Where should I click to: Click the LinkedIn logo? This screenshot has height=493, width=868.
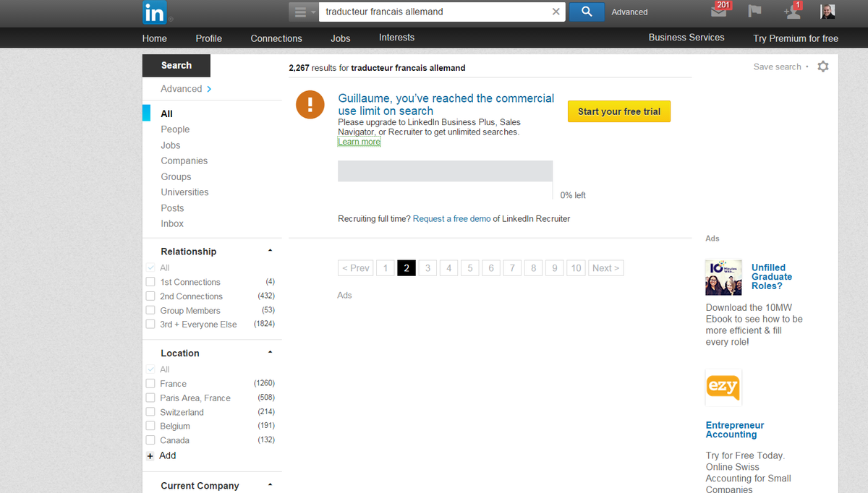pyautogui.click(x=154, y=12)
